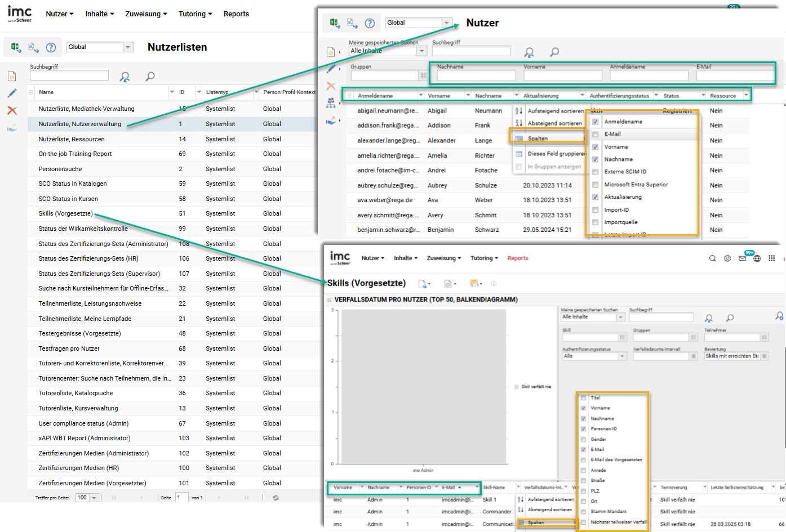Open the Treffer pro Seite dropdown
The image size is (786, 532).
[94, 498]
